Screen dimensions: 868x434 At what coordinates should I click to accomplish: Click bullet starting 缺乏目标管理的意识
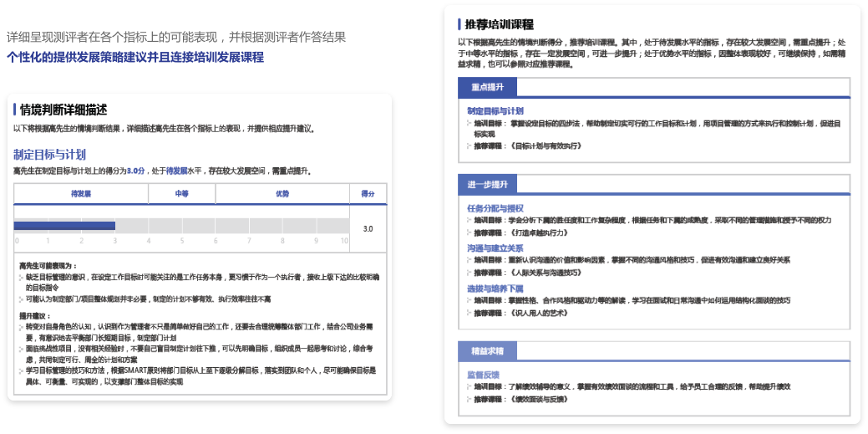(202, 282)
